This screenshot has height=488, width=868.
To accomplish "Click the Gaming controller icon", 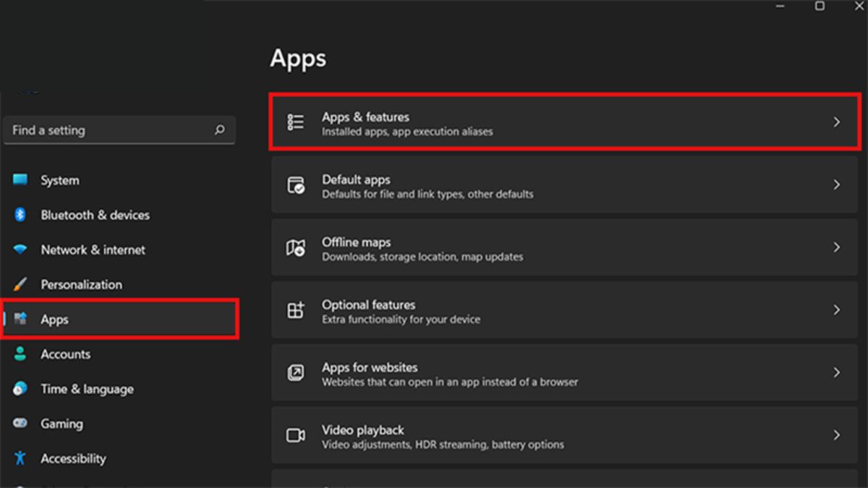I will 20,424.
